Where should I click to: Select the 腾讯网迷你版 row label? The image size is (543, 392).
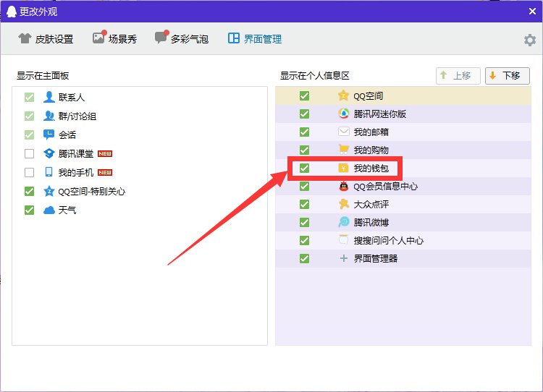[x=379, y=114]
